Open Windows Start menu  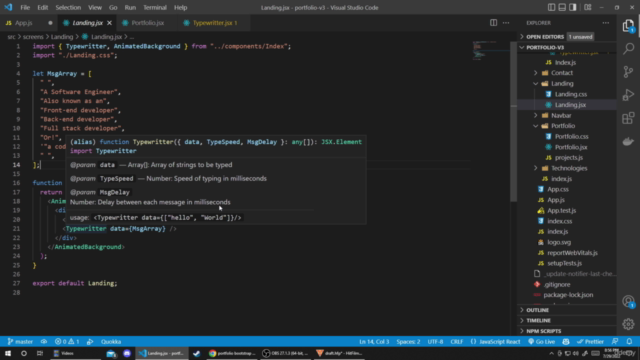point(8,353)
